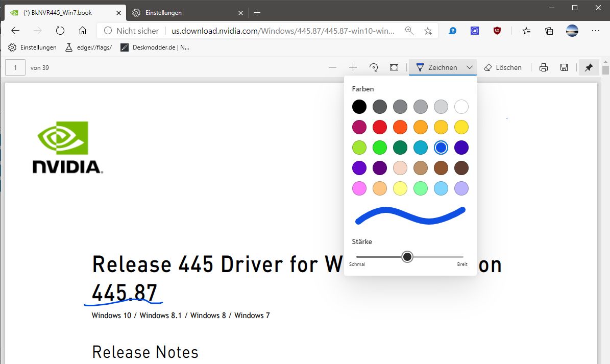610x364 pixels.
Task: Choose the dark indigo ink color
Action: point(461,148)
